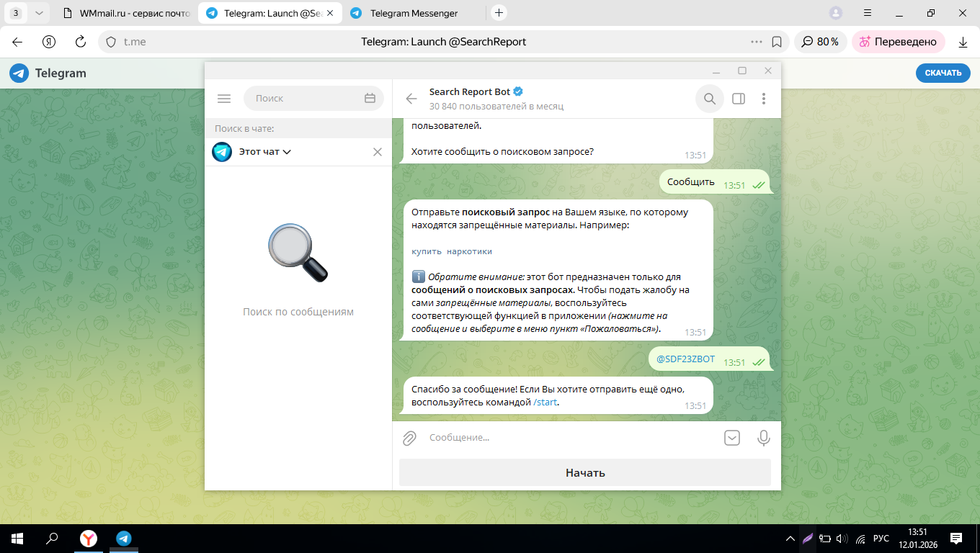Click the magnifier search icon in the chat header
Image resolution: width=980 pixels, height=553 pixels.
pos(710,99)
